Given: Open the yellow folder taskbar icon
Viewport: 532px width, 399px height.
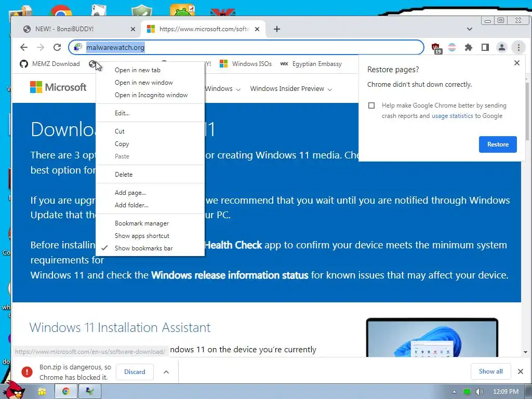Looking at the screenshot, I should 42,392.
